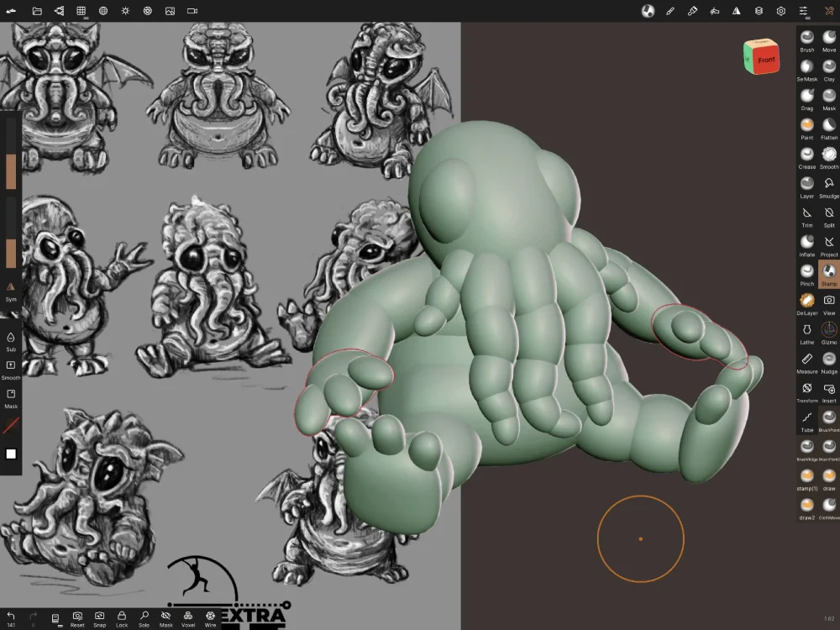
Task: Select the BrushPoint custom brush
Action: (x=829, y=421)
